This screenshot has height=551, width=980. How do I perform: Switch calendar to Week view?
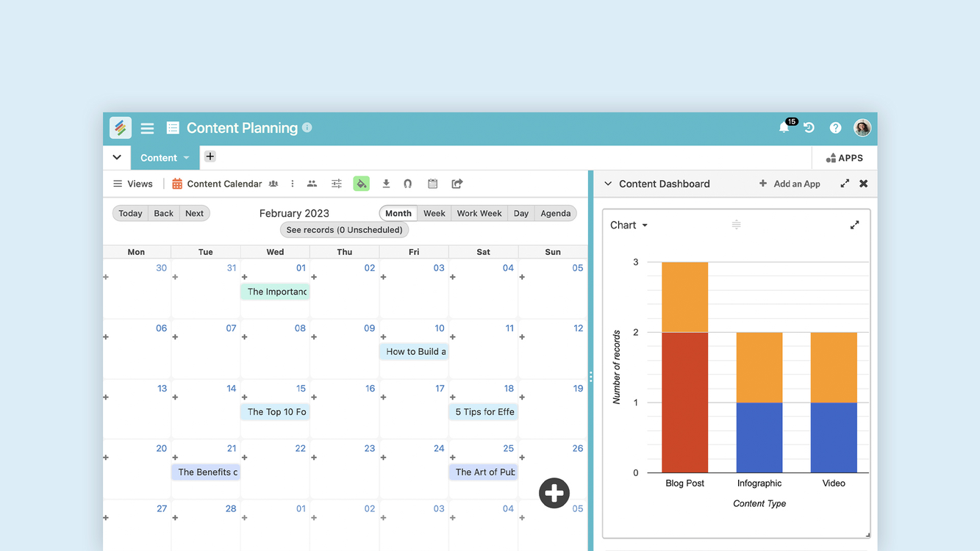(x=434, y=213)
